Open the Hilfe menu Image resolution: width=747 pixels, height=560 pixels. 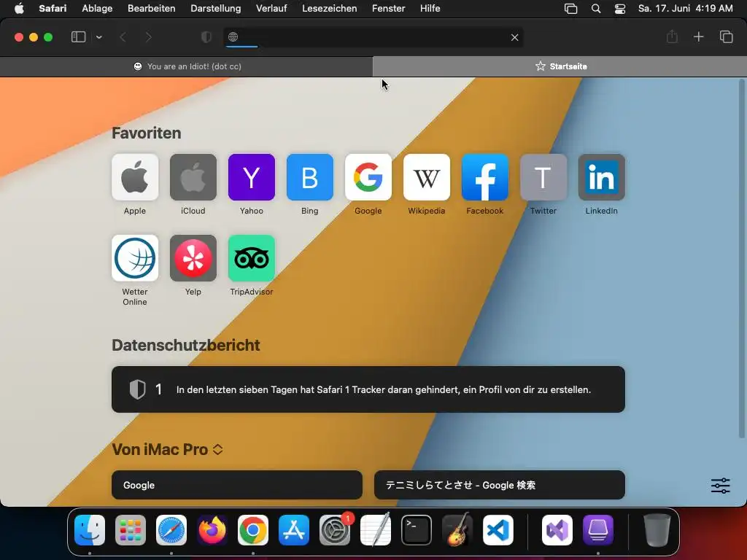[430, 9]
